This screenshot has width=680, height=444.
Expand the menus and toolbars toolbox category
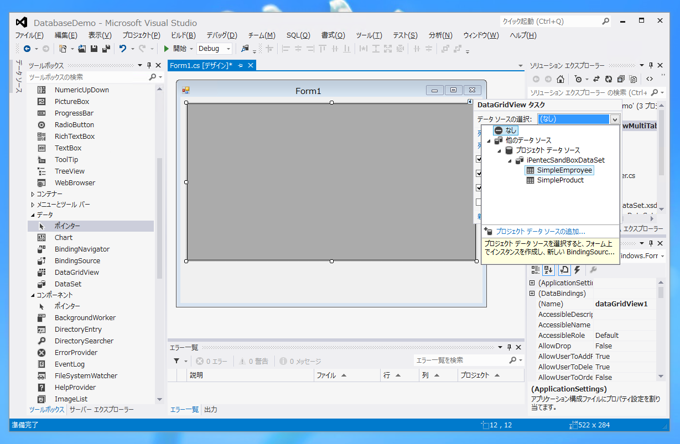[33, 205]
